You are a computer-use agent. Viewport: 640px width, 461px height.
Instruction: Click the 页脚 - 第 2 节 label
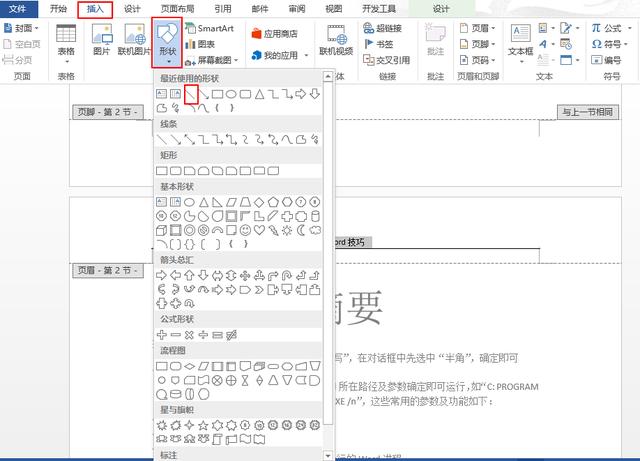click(108, 112)
